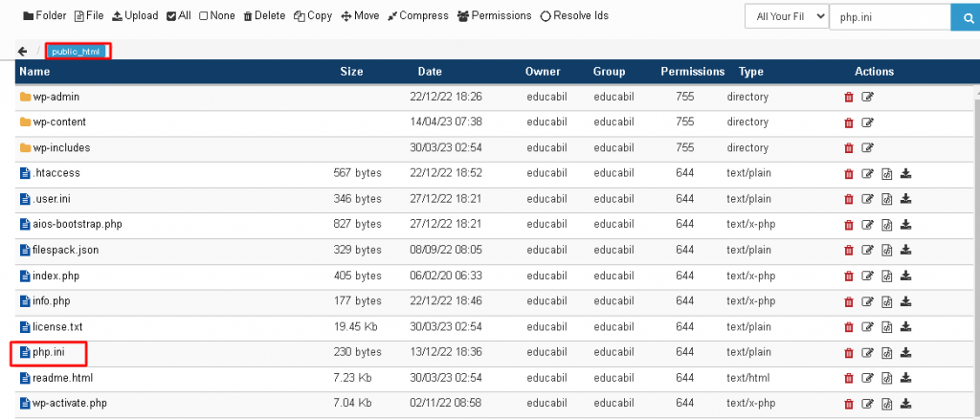Open Permissions from the toolbar
980x420 pixels.
494,16
